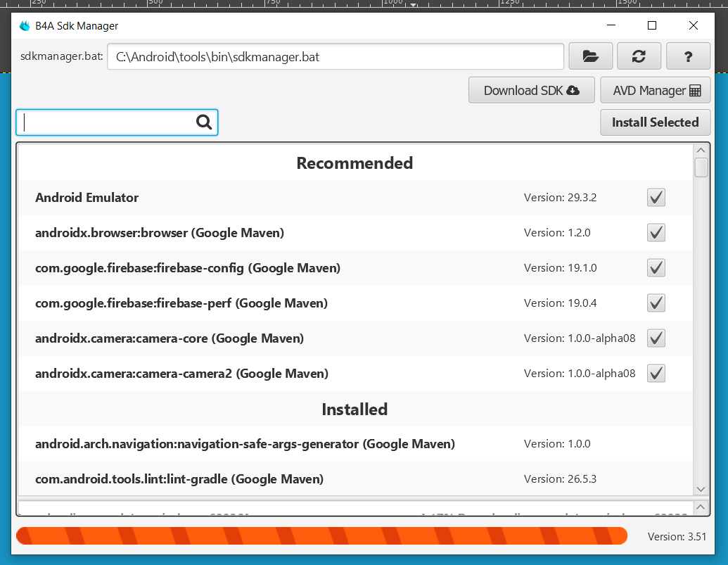Toggle the androidx.browser:browser checkbox
The width and height of the screenshot is (728, 565).
pos(656,233)
